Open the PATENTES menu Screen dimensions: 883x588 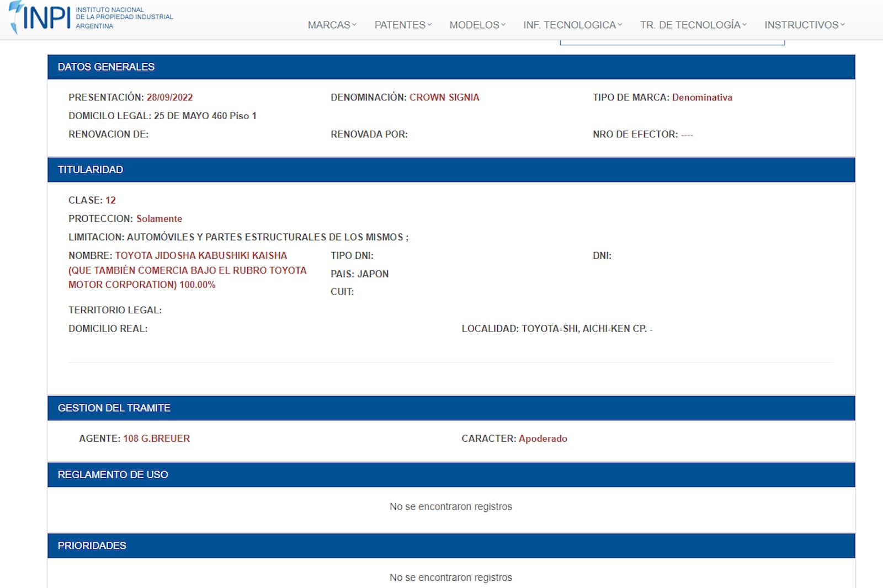pyautogui.click(x=403, y=25)
